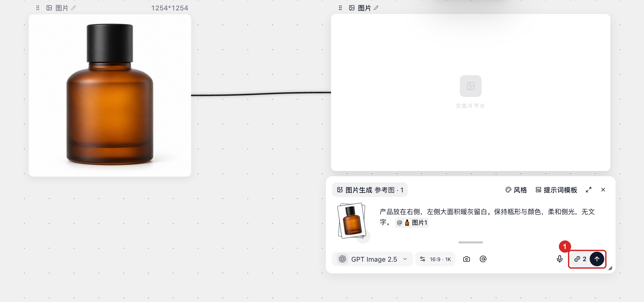644x302 pixels.
Task: Click the empty image placeholder icon in the right node
Action: [x=471, y=86]
